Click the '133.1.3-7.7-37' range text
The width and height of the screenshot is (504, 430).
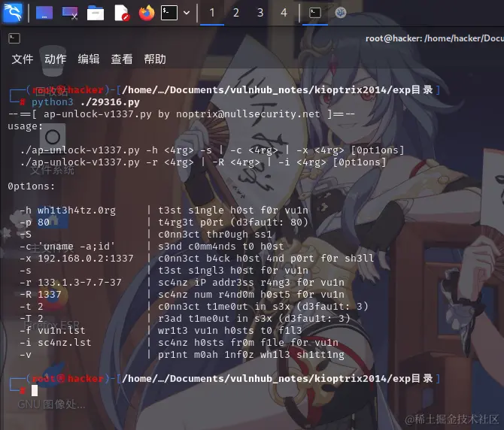(80, 282)
